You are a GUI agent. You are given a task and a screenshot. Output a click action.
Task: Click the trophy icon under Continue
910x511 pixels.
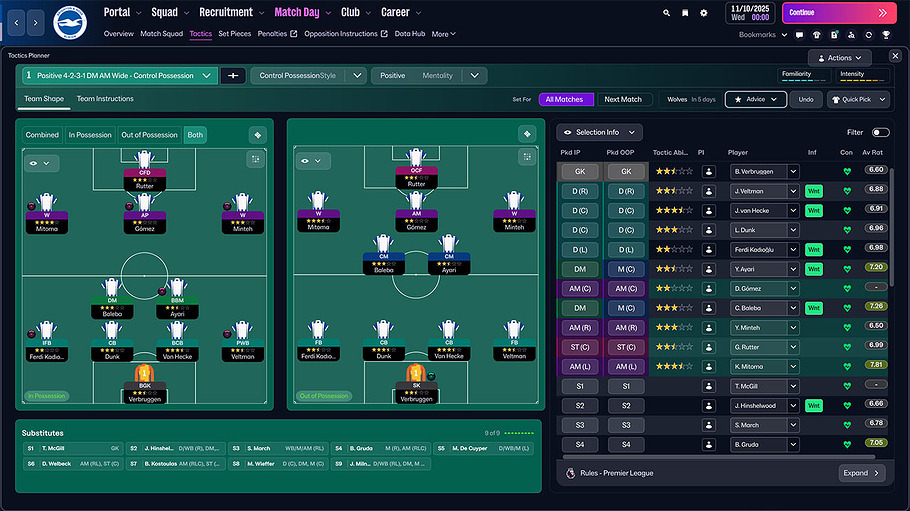point(885,34)
